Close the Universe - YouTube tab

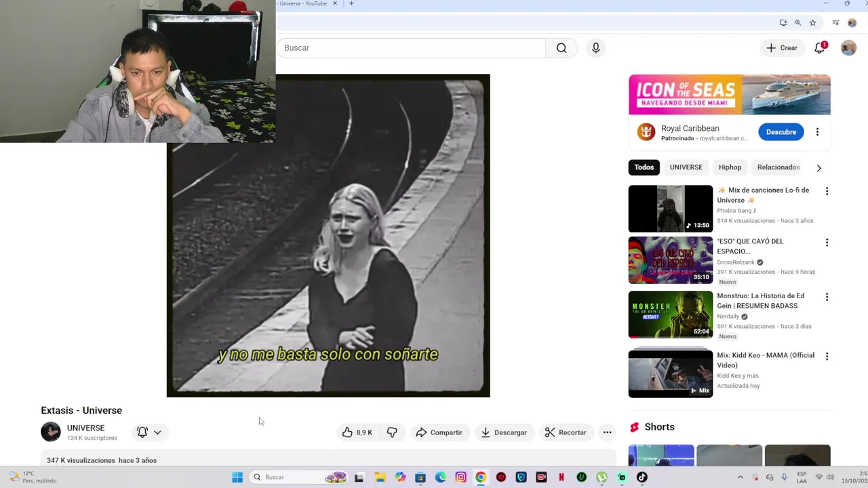click(x=334, y=3)
